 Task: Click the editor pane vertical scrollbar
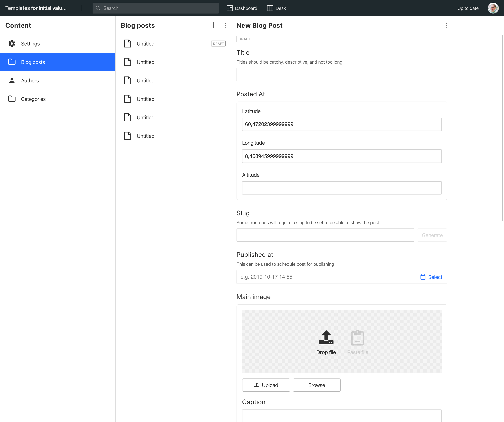pos(503,128)
